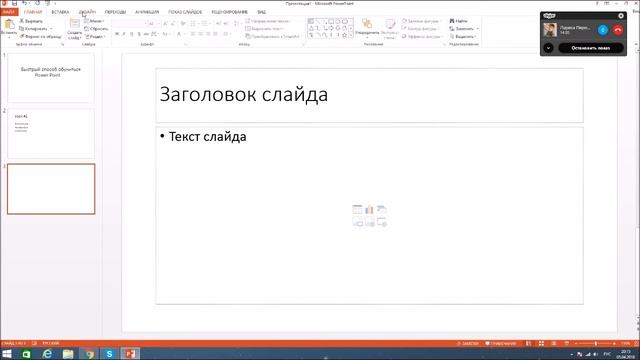Click the Save icon in quick access toolbar
Image resolution: width=640 pixels, height=360 pixels.
[14, 3]
